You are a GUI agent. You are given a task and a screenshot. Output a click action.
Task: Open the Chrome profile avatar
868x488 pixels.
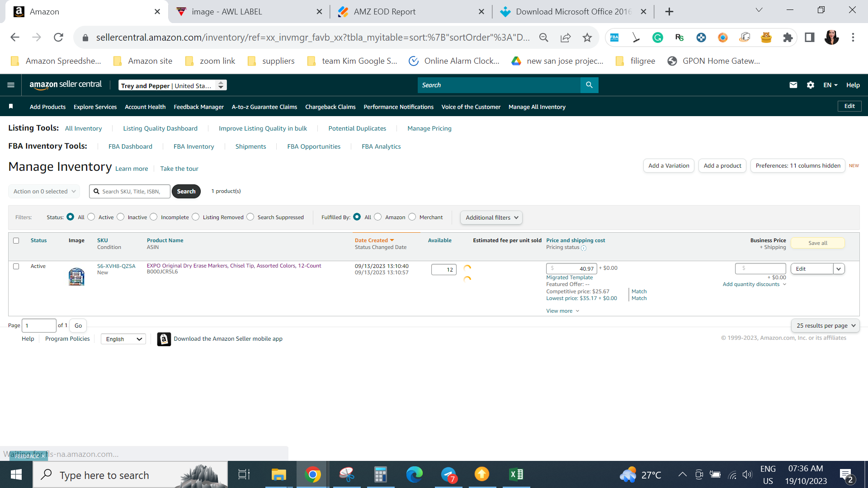click(x=831, y=38)
